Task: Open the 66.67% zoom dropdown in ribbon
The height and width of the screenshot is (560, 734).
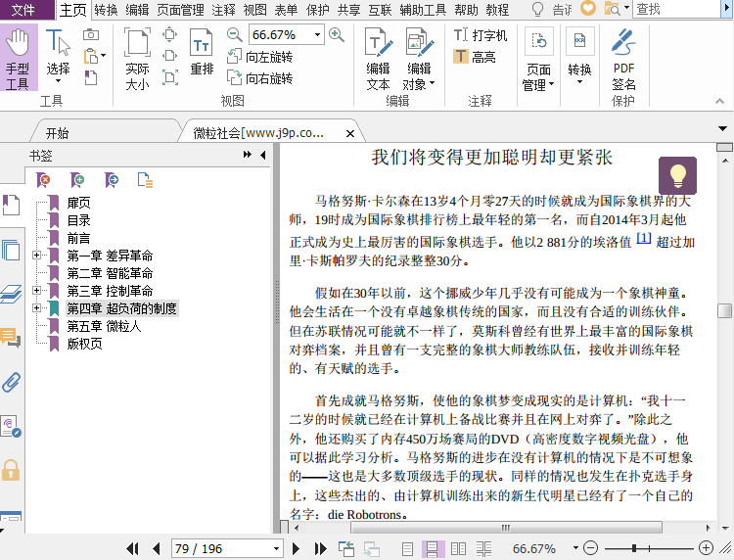Action: 317,34
